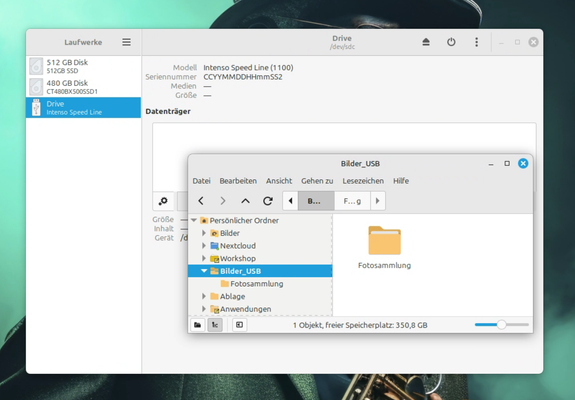Expand the Anwendungen tree node
This screenshot has height=400, width=575.
(204, 309)
